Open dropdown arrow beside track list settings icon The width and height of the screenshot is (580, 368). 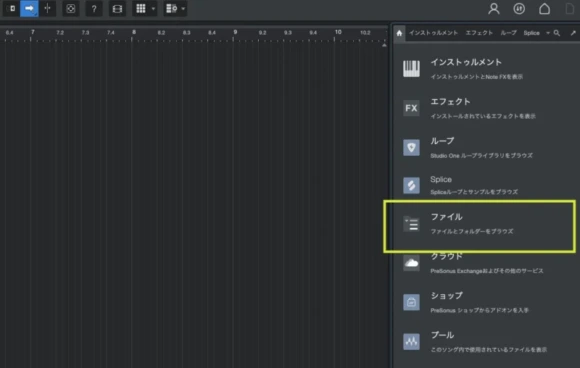tap(183, 9)
